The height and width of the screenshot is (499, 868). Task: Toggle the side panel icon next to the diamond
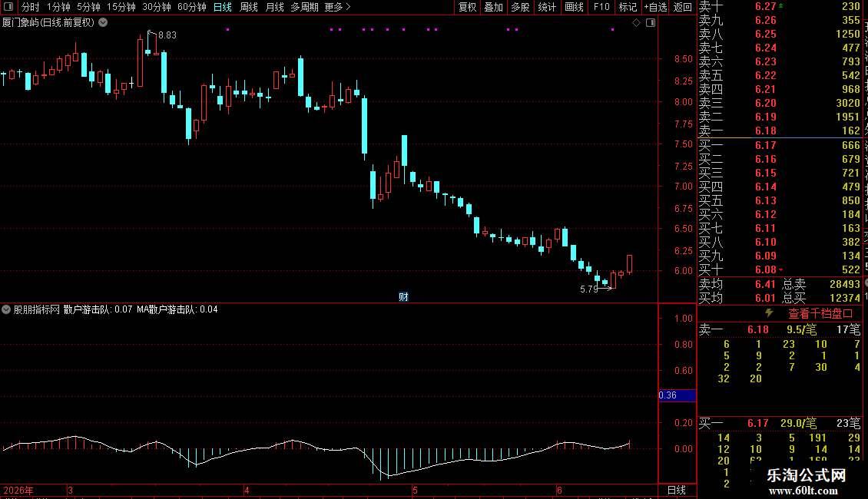[x=651, y=23]
